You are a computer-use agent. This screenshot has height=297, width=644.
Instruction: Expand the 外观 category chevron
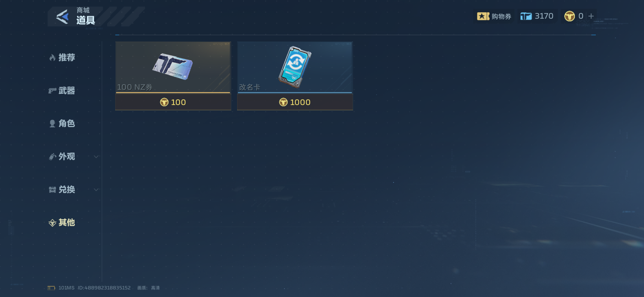pyautogui.click(x=96, y=157)
